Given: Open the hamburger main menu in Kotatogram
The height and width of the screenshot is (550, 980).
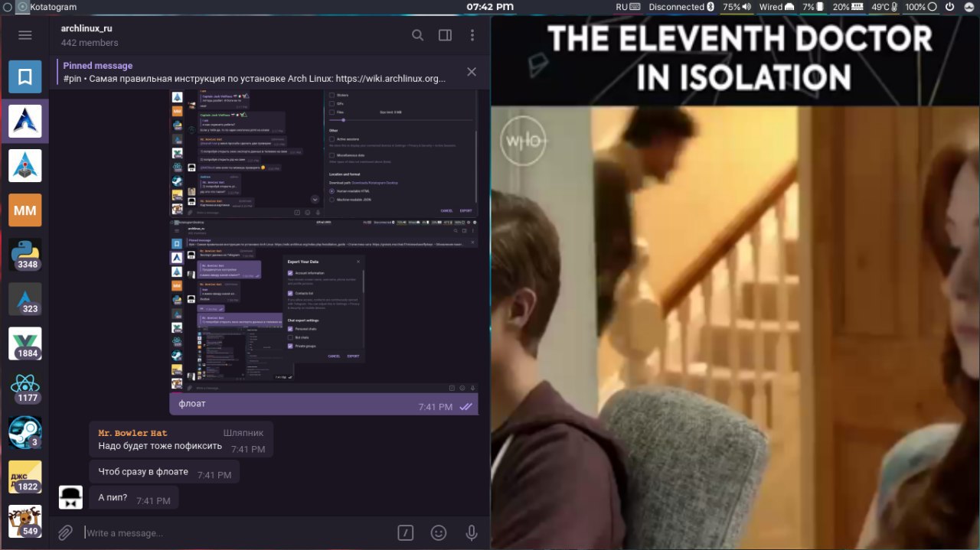Looking at the screenshot, I should point(24,34).
